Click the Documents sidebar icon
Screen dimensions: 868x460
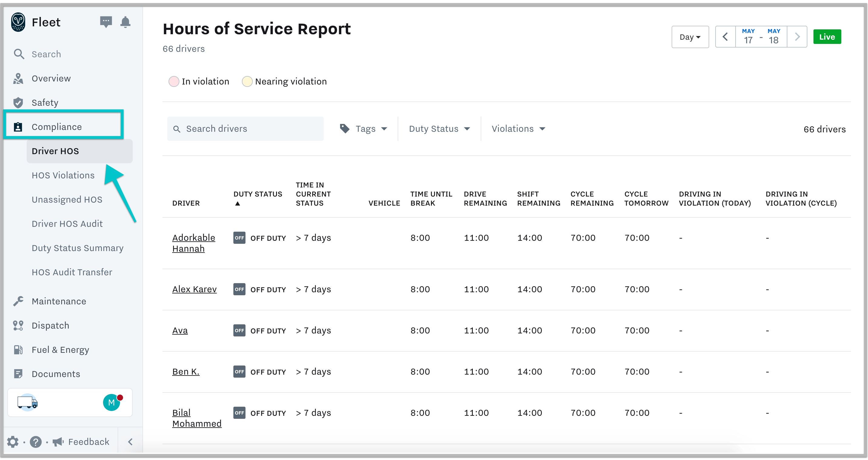coord(19,374)
